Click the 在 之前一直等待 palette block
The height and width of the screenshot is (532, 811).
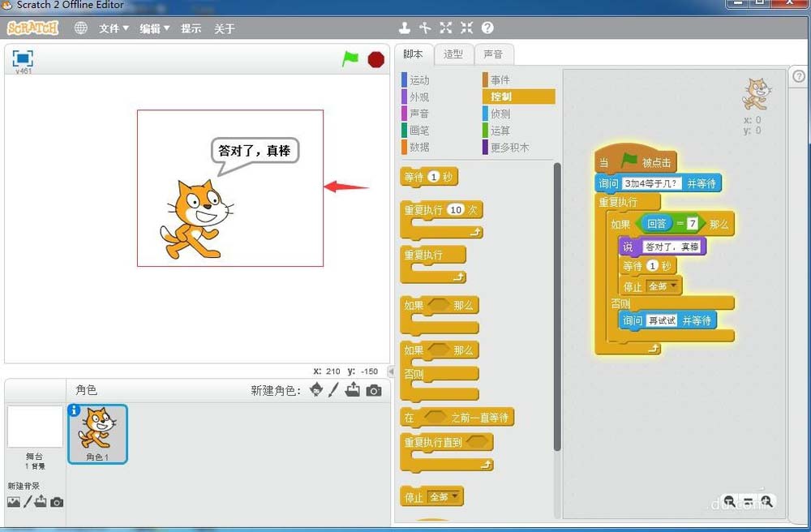point(457,417)
